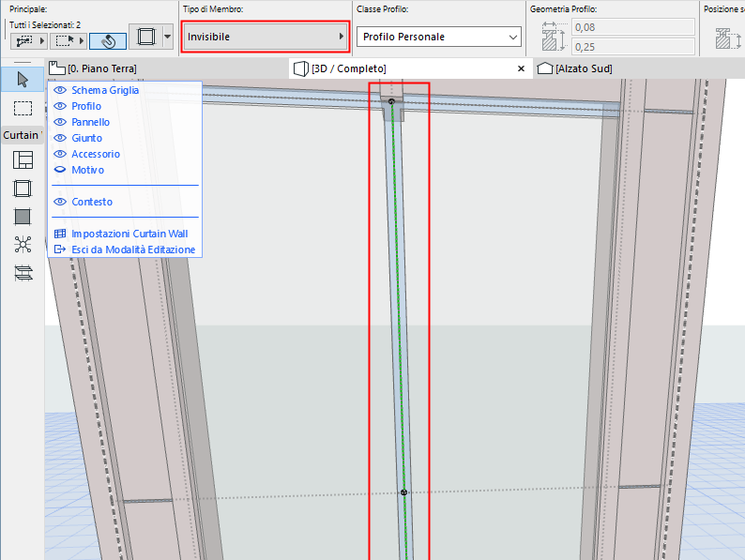
Task: Select the Arrow selection tool
Action: point(23,77)
